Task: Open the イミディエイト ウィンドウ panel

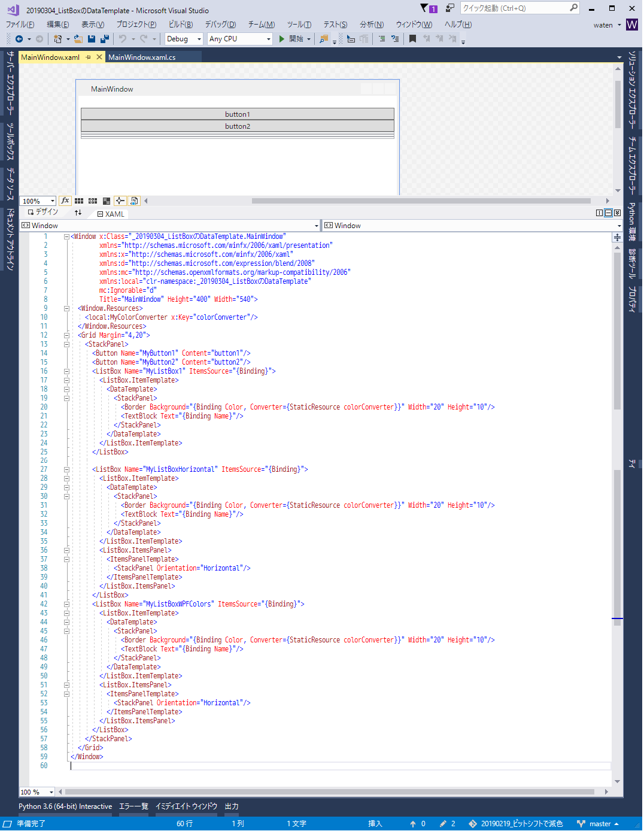Action: click(186, 807)
